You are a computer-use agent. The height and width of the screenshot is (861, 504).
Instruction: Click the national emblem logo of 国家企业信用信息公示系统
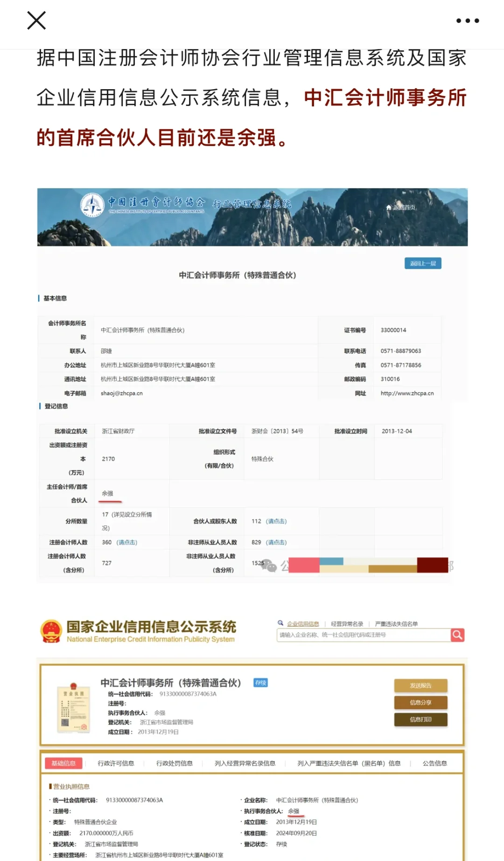[x=51, y=631]
